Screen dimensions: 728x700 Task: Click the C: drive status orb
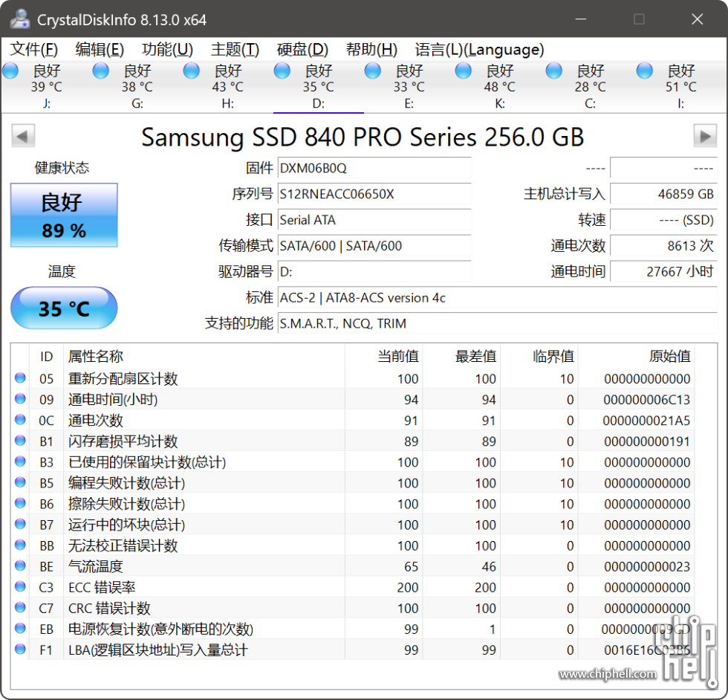point(553,71)
